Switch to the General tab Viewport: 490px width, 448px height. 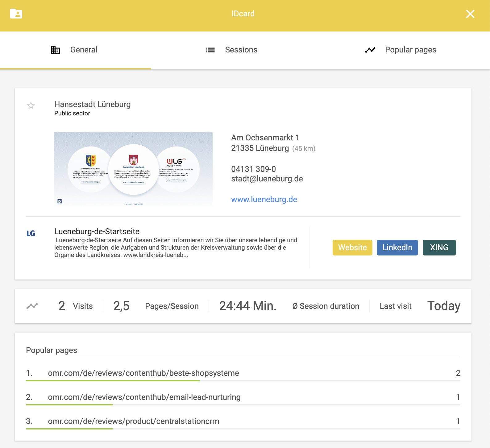[x=76, y=50]
